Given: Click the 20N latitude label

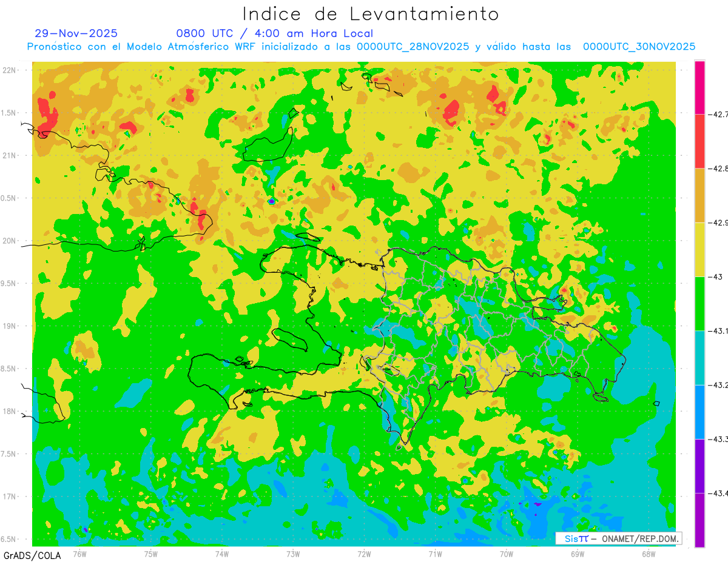Looking at the screenshot, I should [10, 241].
